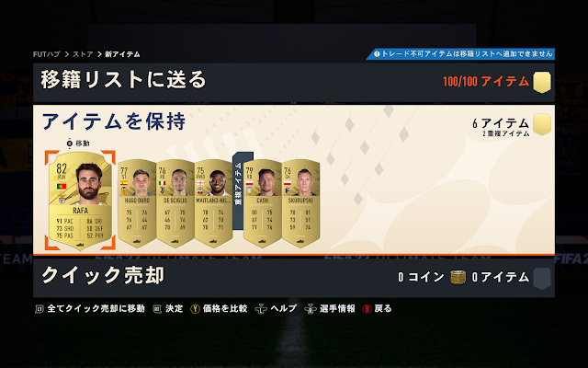
Task: Click the アイテムを保持 header
Action: pos(114,121)
